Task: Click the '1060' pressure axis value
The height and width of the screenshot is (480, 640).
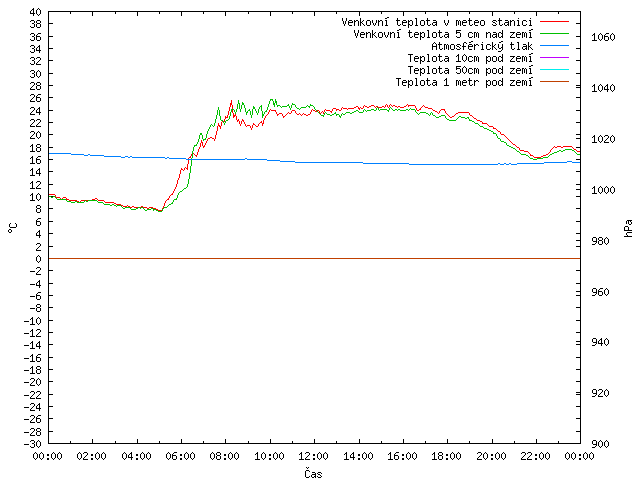Action: pos(603,37)
